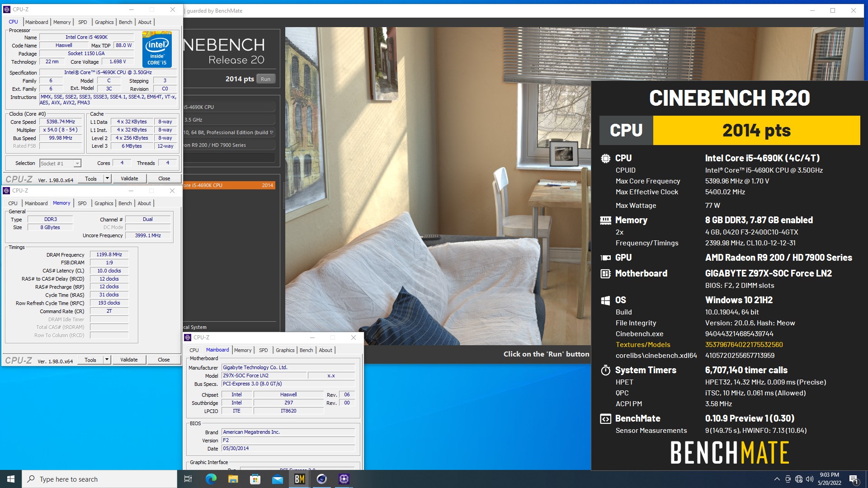Open About tab in Mainboard CPU-Z window
The width and height of the screenshot is (868, 488).
coord(325,350)
